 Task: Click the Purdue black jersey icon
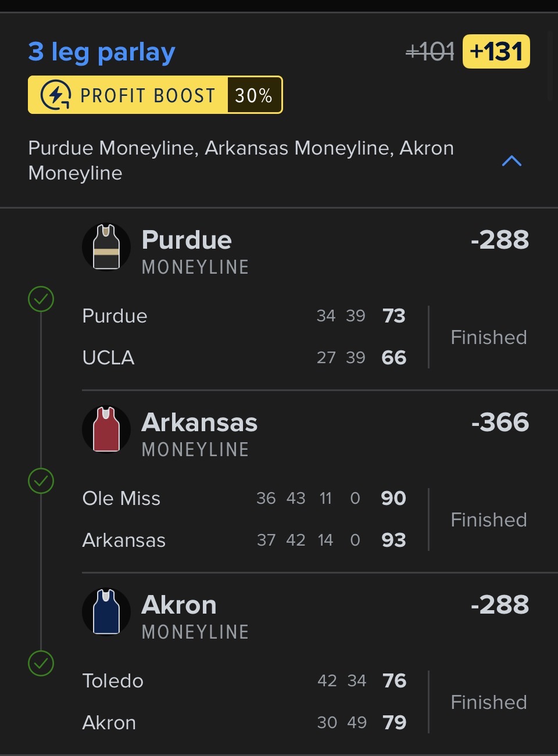106,247
